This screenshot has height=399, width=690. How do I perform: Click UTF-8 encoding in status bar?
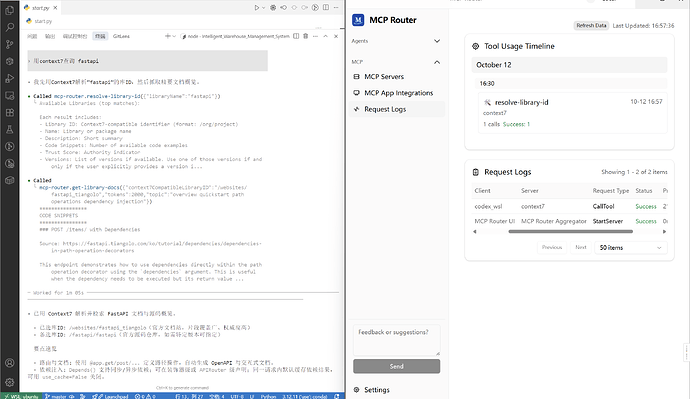coord(237,396)
